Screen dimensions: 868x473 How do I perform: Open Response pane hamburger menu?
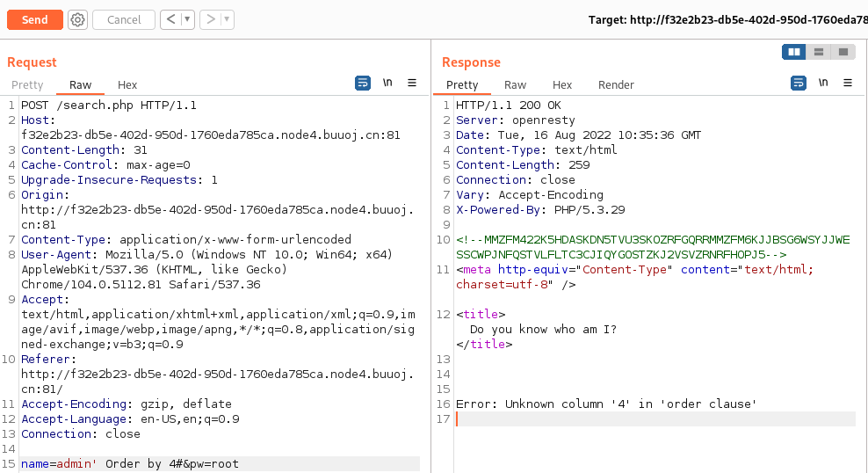(x=848, y=83)
